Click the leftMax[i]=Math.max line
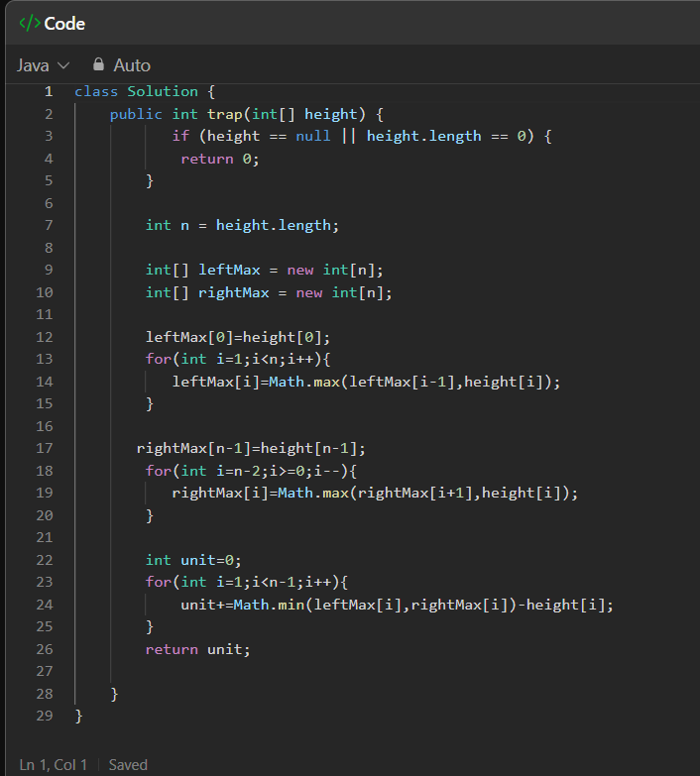Screen dimensions: 700x776 366,383
